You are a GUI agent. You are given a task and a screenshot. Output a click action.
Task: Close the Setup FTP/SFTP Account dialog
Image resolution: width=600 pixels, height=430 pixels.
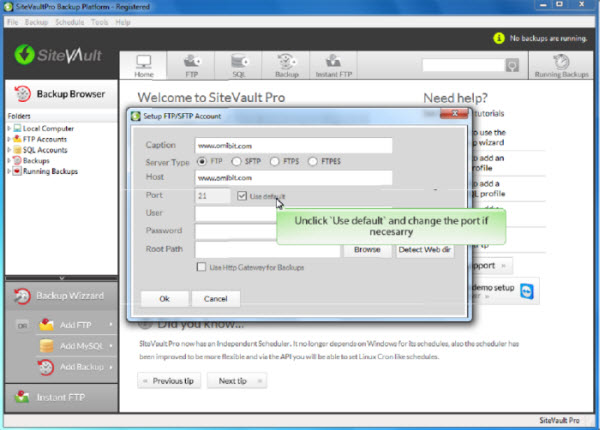click(454, 114)
